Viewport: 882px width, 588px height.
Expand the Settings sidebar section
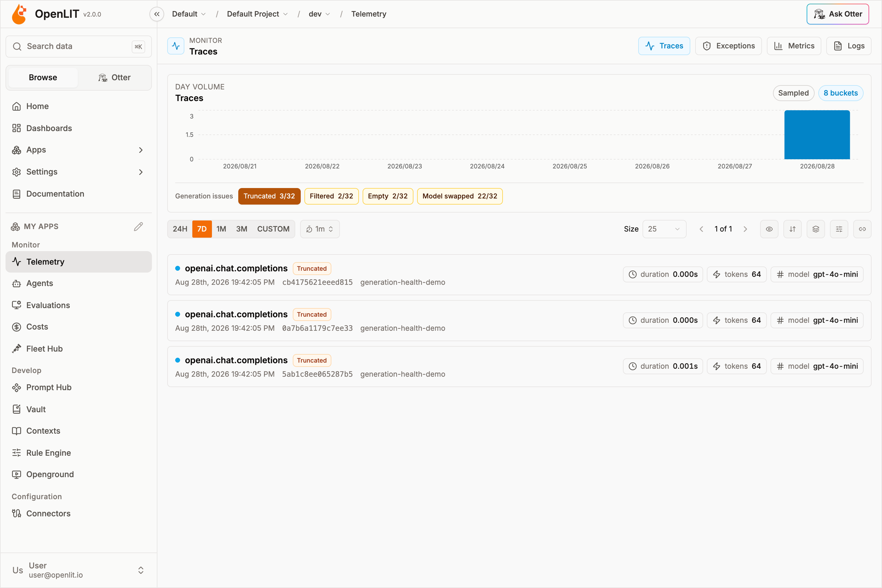79,172
